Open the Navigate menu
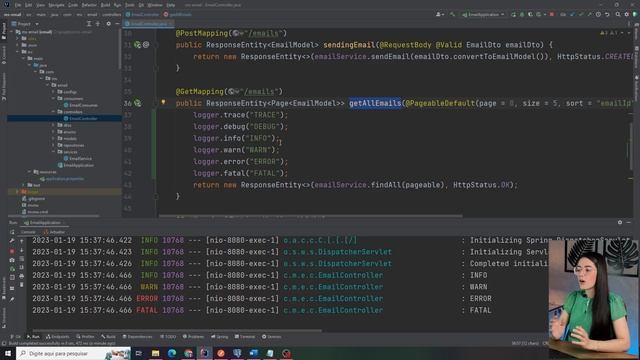 tap(56, 5)
